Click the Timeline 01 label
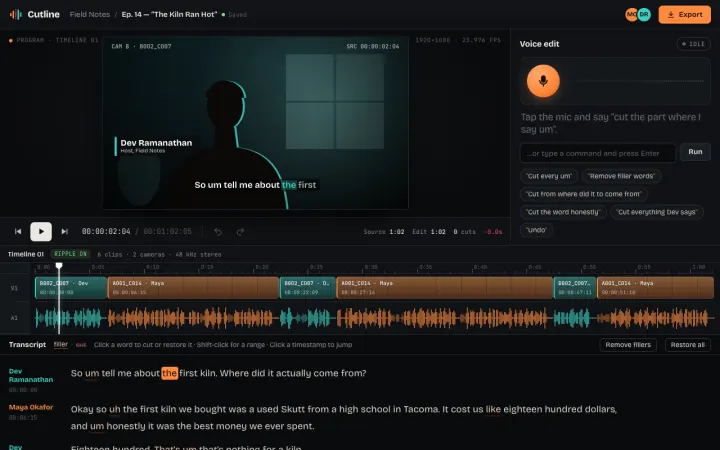This screenshot has height=450, width=720. click(26, 254)
